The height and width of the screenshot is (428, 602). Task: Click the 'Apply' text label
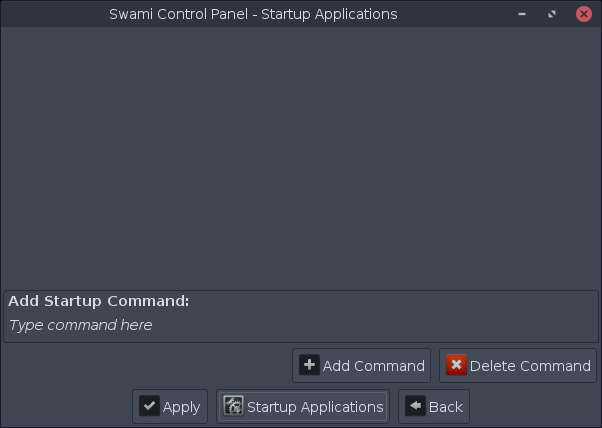pyautogui.click(x=181, y=407)
